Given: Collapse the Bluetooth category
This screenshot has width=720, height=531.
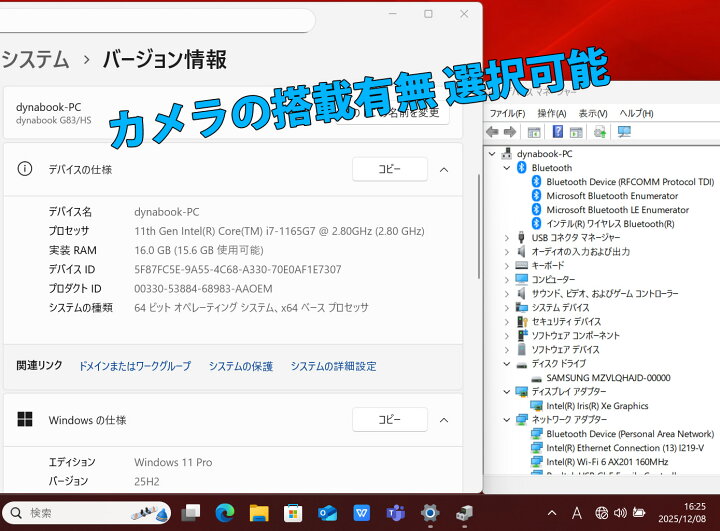Looking at the screenshot, I should (x=506, y=168).
